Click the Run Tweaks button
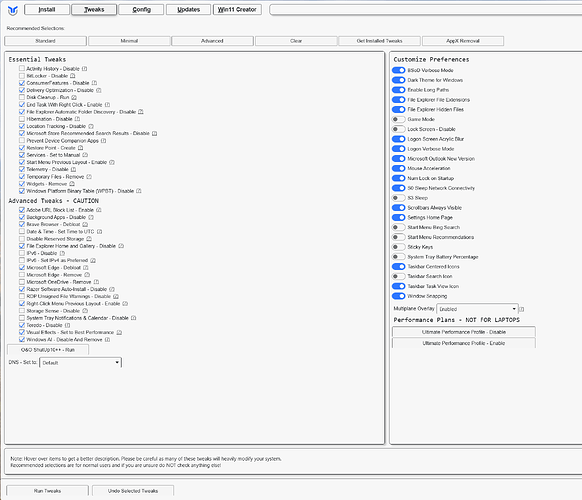Viewport: 582px width, 500px height. pos(48,491)
